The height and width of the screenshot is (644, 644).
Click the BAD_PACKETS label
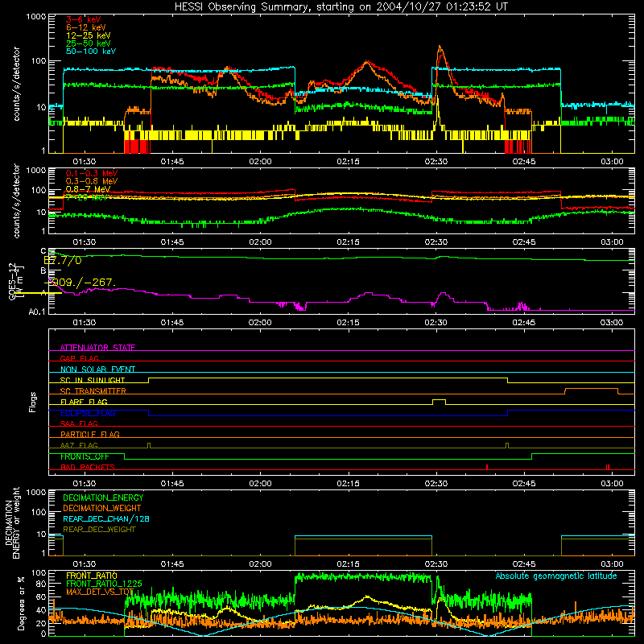tap(88, 467)
